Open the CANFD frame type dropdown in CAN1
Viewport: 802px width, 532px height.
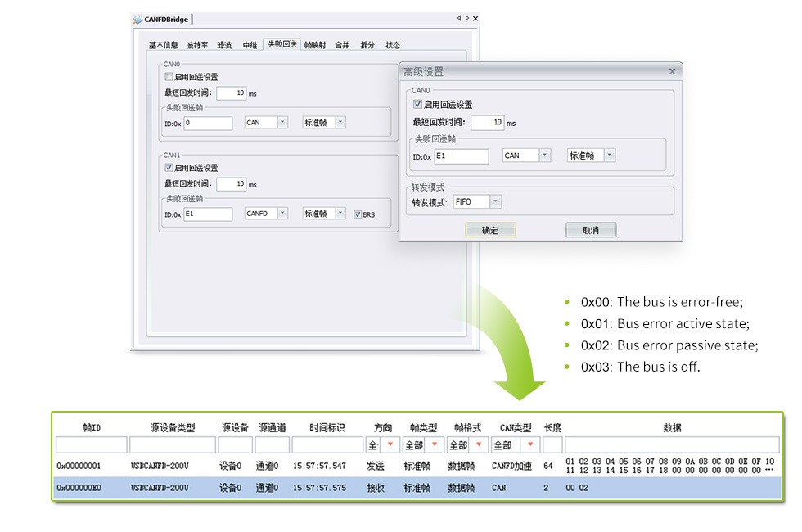pos(282,214)
